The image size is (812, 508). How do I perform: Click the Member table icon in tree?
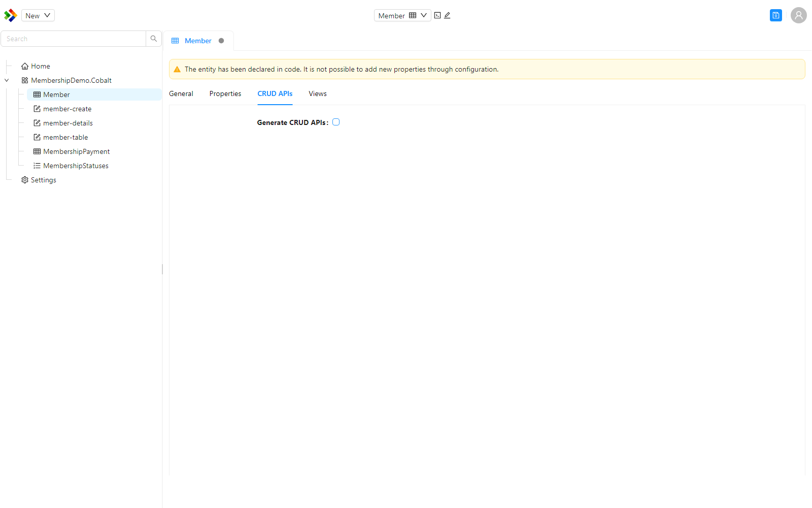pyautogui.click(x=37, y=94)
